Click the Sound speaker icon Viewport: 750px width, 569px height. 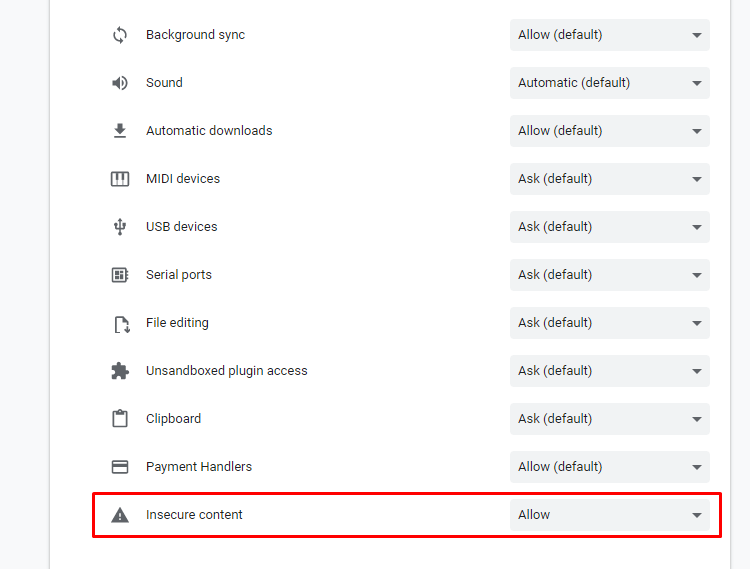point(120,83)
